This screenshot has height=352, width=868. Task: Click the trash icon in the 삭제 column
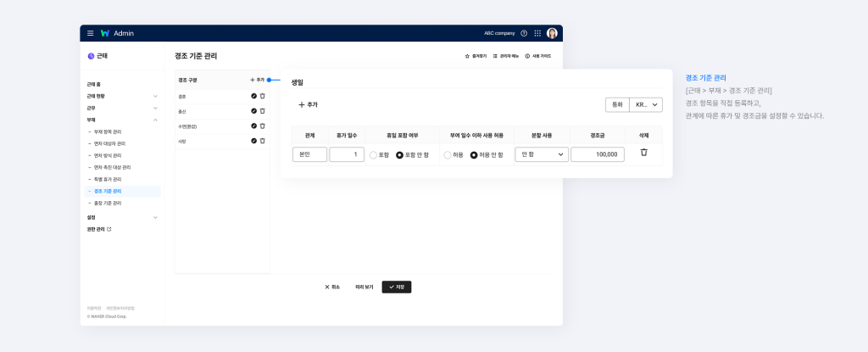coord(643,153)
